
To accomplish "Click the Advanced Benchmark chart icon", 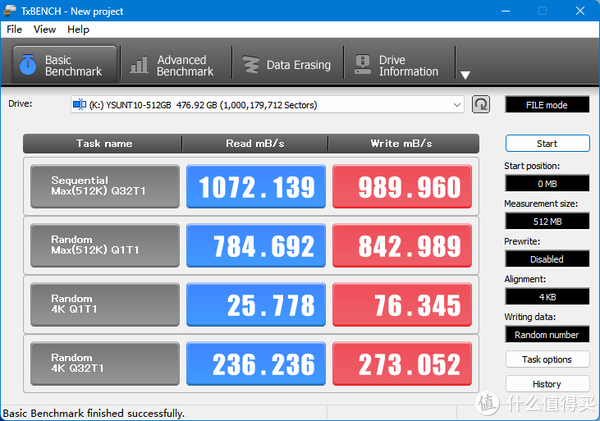I will (139, 65).
